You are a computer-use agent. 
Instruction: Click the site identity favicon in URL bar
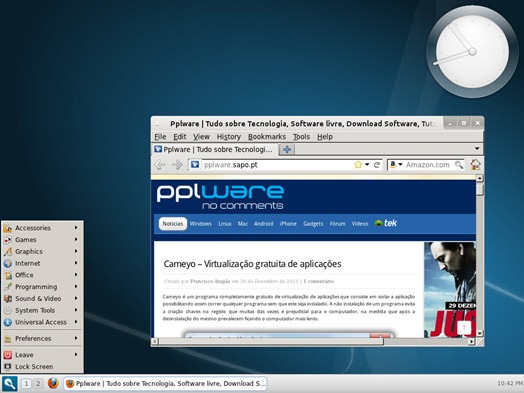click(195, 165)
